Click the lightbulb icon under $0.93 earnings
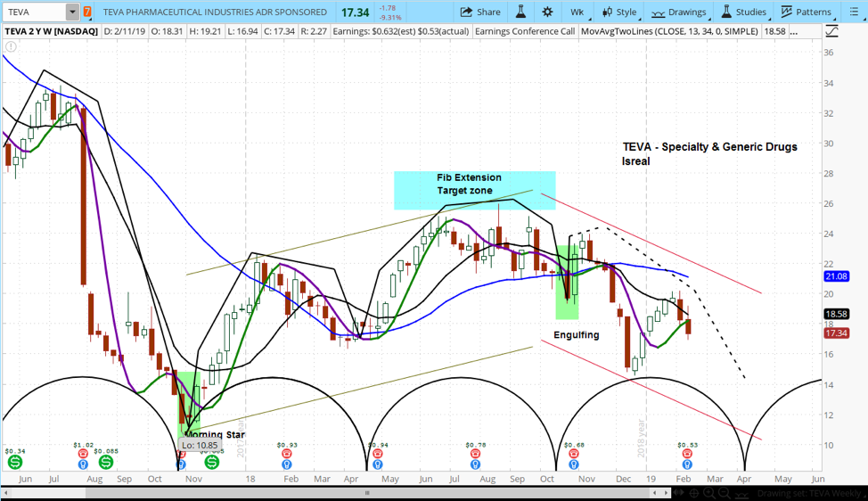The width and height of the screenshot is (868, 501). pos(287,464)
